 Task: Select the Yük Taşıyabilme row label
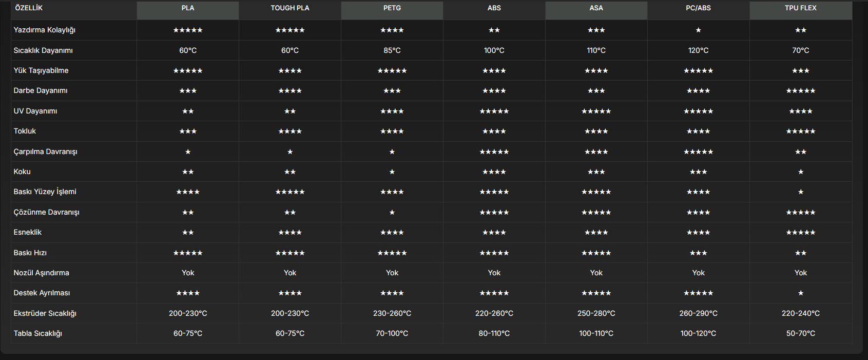pyautogui.click(x=41, y=70)
